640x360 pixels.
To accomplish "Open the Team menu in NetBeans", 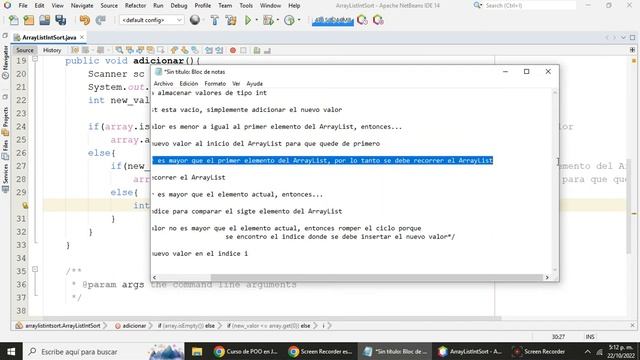I will tap(225, 5).
